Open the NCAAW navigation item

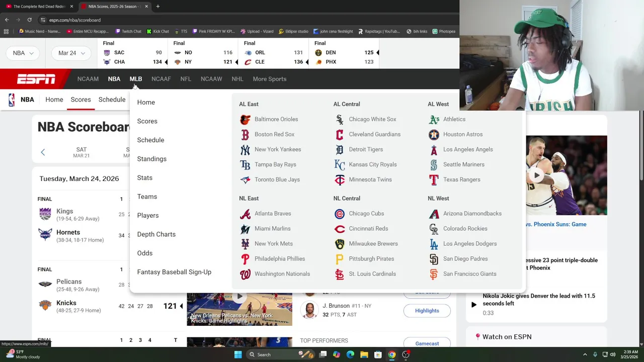tap(211, 79)
